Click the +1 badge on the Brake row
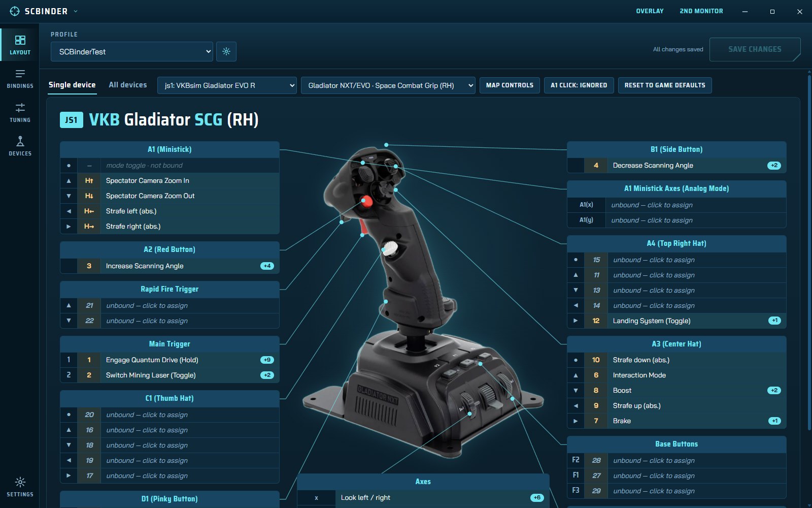 click(x=774, y=421)
